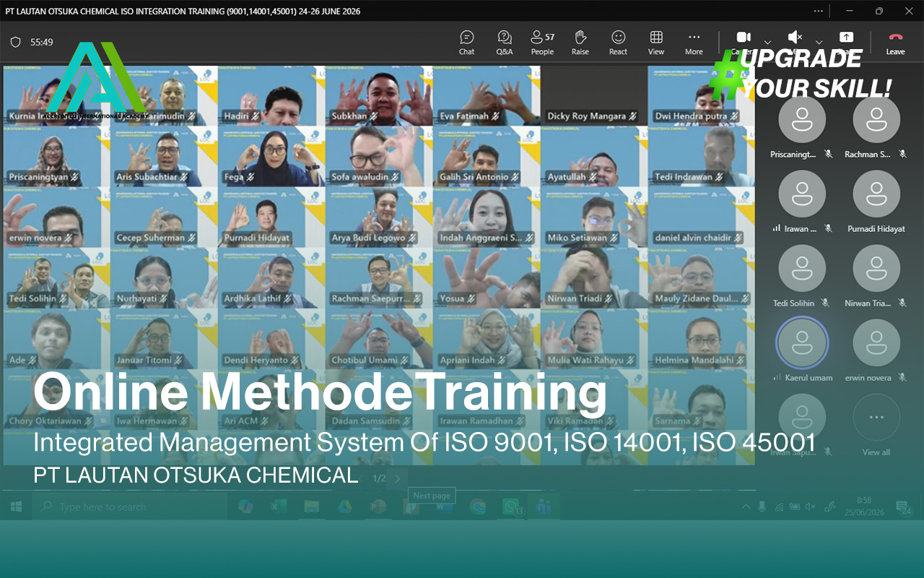
Task: Click the Share screen icon
Action: pyautogui.click(x=846, y=38)
